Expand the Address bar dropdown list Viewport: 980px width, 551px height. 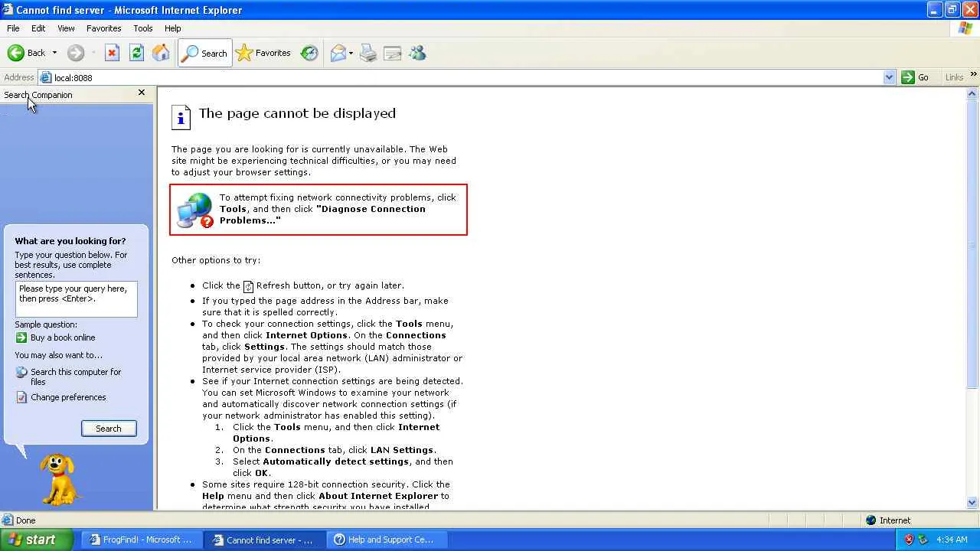click(889, 77)
